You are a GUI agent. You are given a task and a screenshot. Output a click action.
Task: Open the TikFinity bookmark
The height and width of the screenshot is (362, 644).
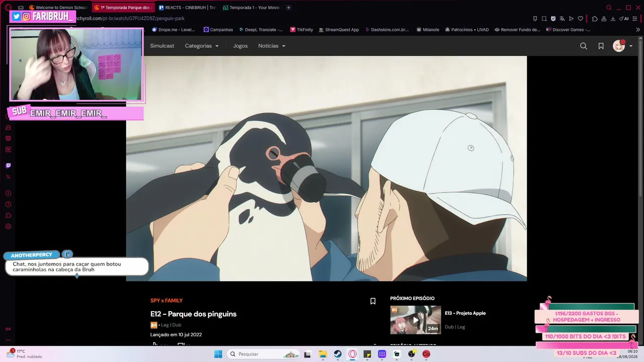301,30
